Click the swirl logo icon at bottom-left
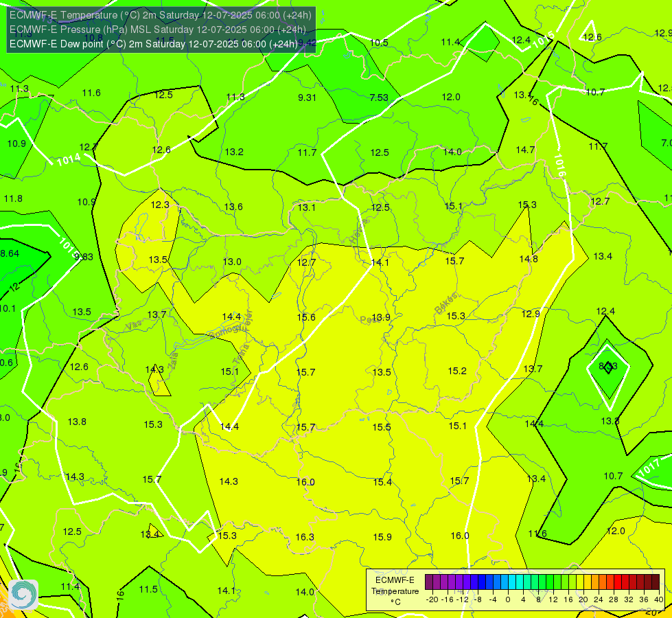The width and height of the screenshot is (672, 618). (x=23, y=595)
